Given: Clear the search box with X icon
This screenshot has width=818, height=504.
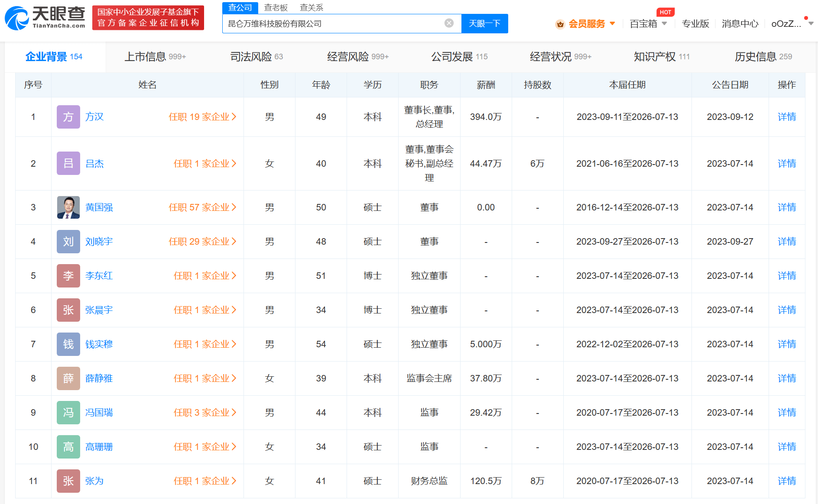Looking at the screenshot, I should pyautogui.click(x=449, y=23).
